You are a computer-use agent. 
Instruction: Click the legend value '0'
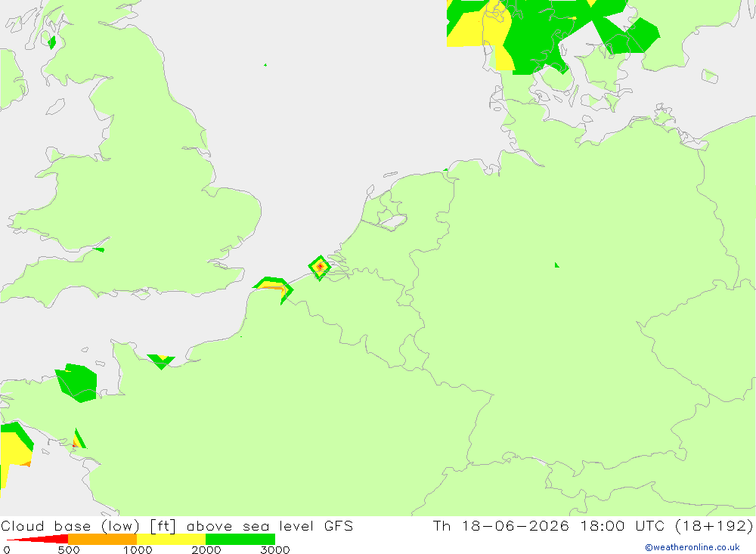coord(7,549)
